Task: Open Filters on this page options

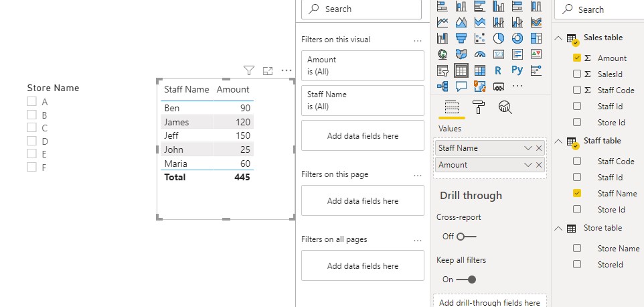Action: 418,175
